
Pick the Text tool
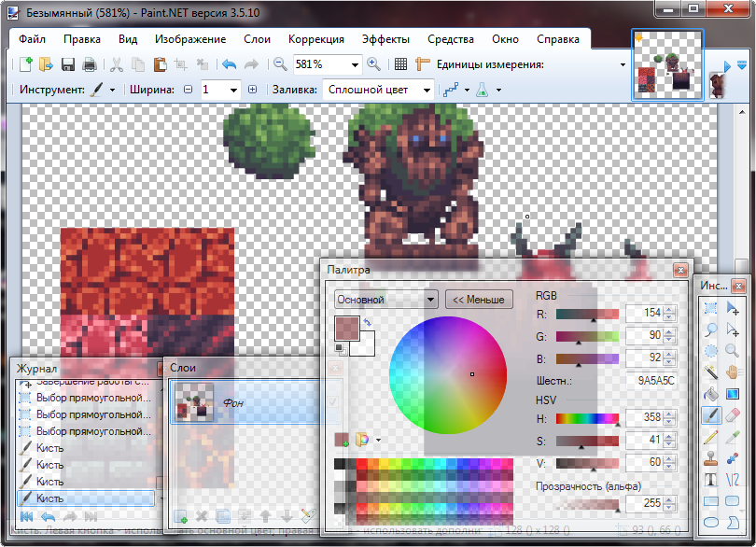(712, 480)
